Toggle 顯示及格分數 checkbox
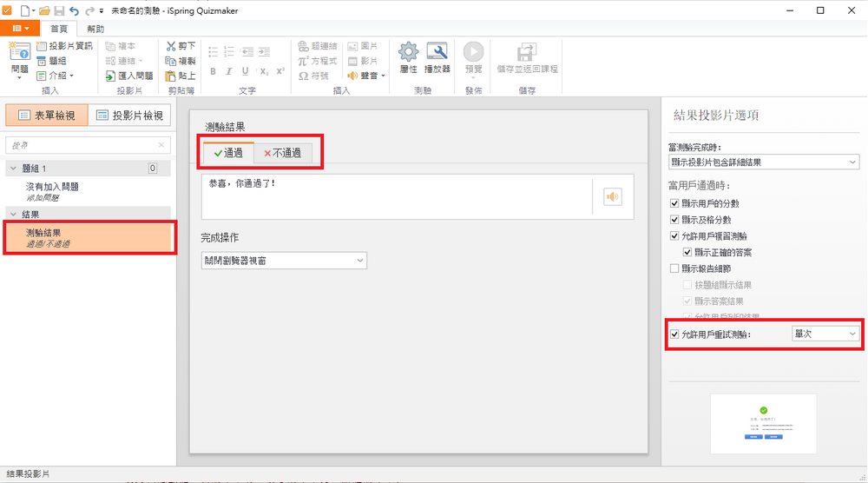 coord(674,219)
